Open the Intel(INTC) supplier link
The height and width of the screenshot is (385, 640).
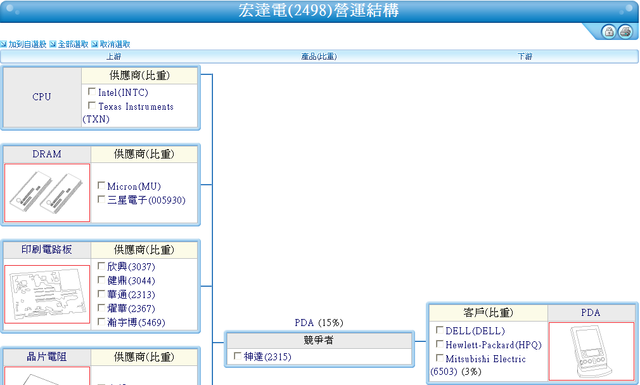(x=123, y=93)
